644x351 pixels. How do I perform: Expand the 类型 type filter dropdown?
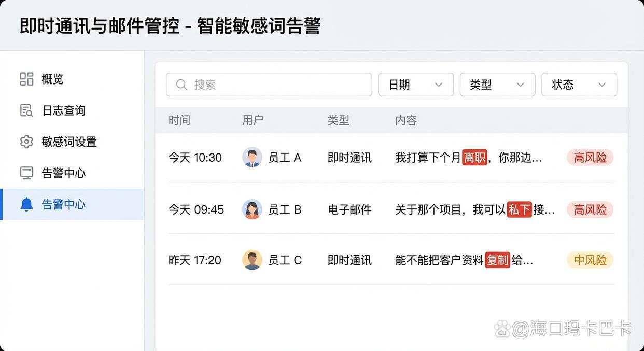pos(497,85)
